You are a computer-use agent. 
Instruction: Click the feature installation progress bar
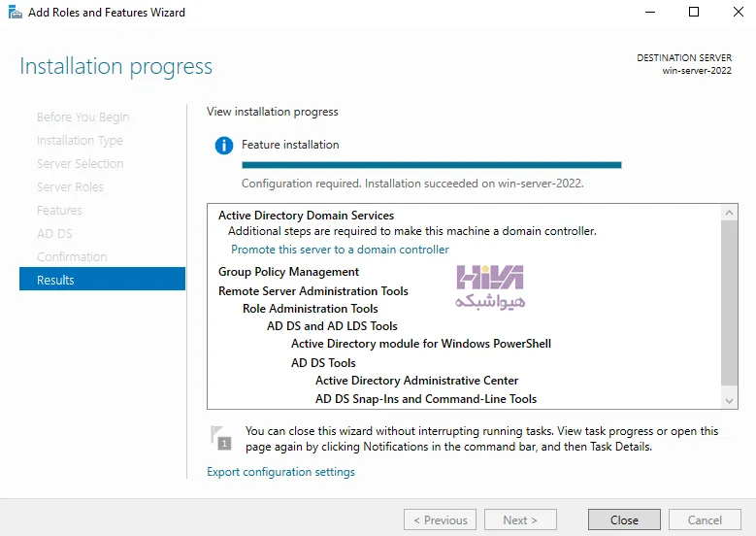[432, 165]
